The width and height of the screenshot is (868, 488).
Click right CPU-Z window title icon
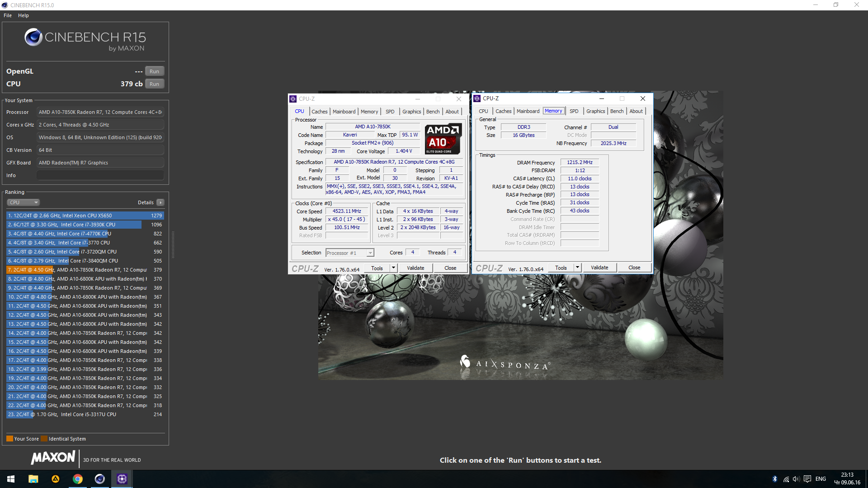[x=477, y=99]
